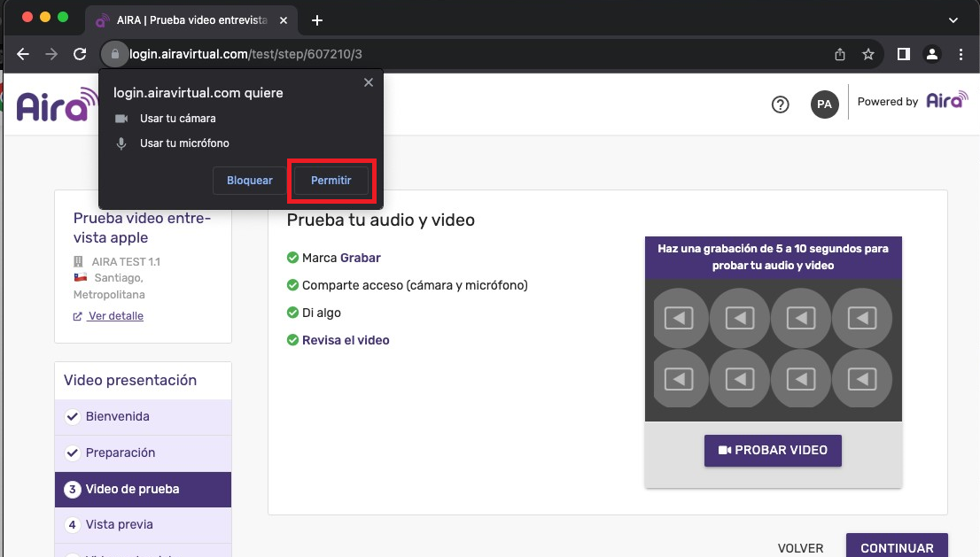Viewport: 980px width, 557px height.
Task: Open help with the question mark icon
Action: point(780,104)
